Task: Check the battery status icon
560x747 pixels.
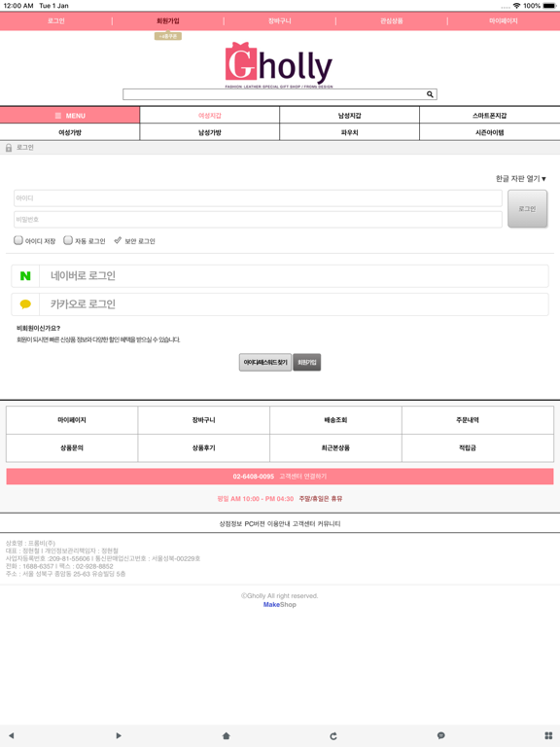Action: click(549, 6)
